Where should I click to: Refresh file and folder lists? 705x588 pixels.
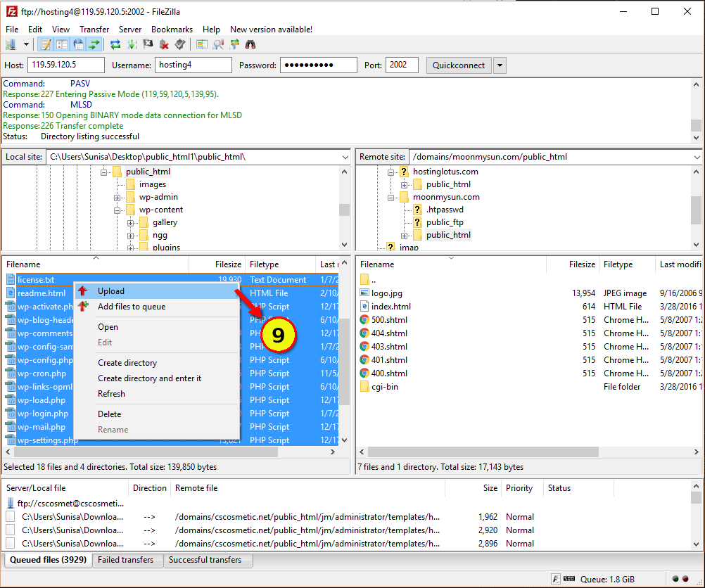pos(115,44)
